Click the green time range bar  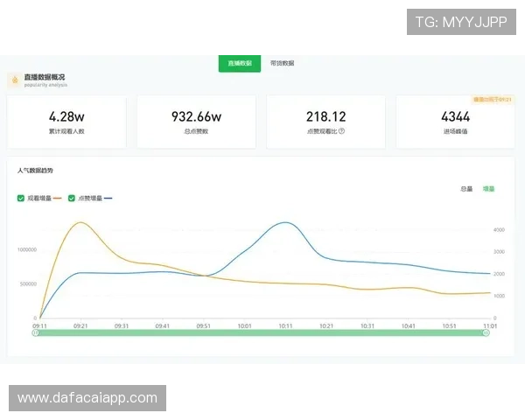tap(261, 332)
